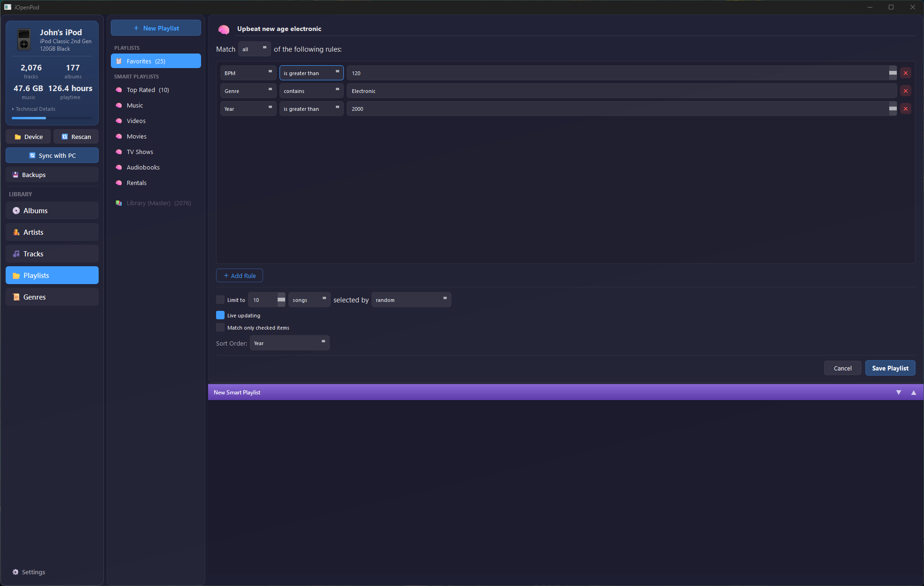Click the Add Rule button
This screenshot has height=586, width=924.
[239, 276]
